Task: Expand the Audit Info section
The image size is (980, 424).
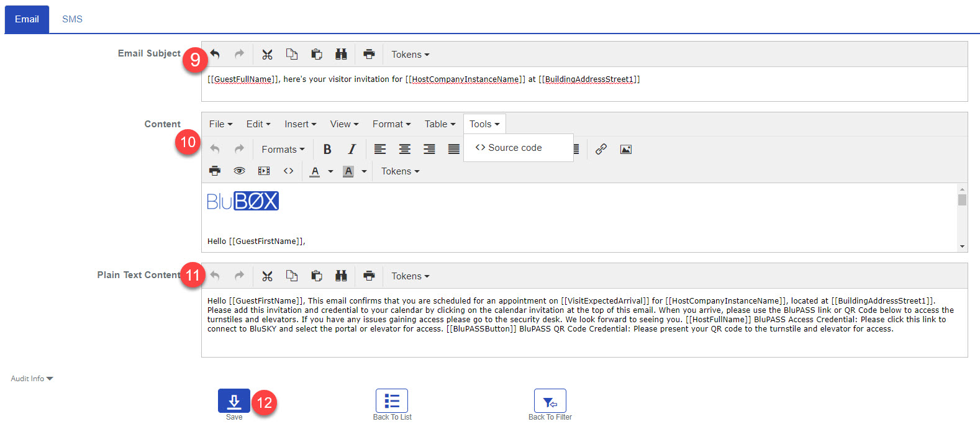Action: 32,379
